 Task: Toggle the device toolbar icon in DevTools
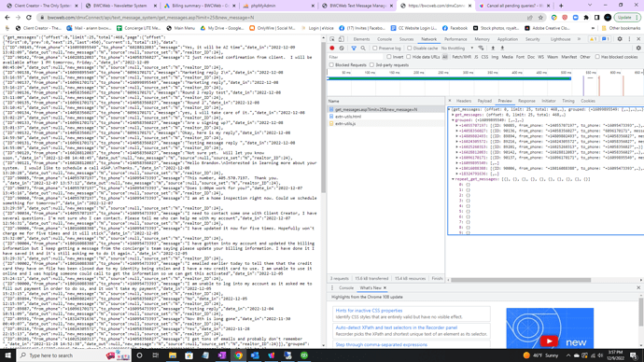(341, 39)
